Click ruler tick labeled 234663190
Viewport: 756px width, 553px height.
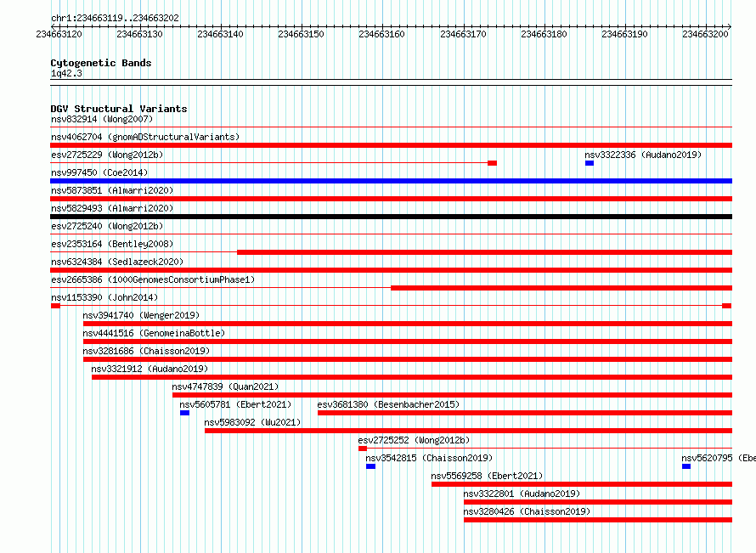pos(624,34)
